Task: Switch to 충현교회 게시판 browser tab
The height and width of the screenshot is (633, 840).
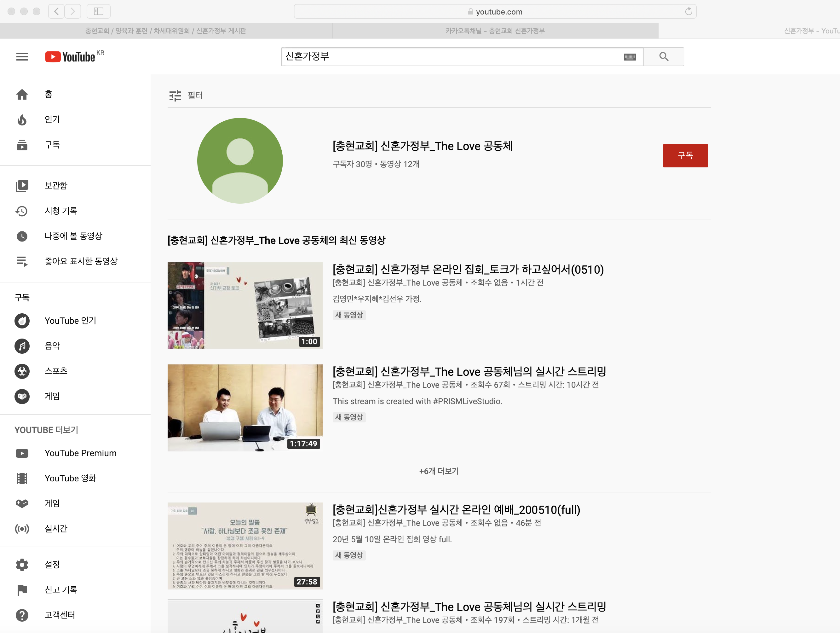Action: click(165, 31)
